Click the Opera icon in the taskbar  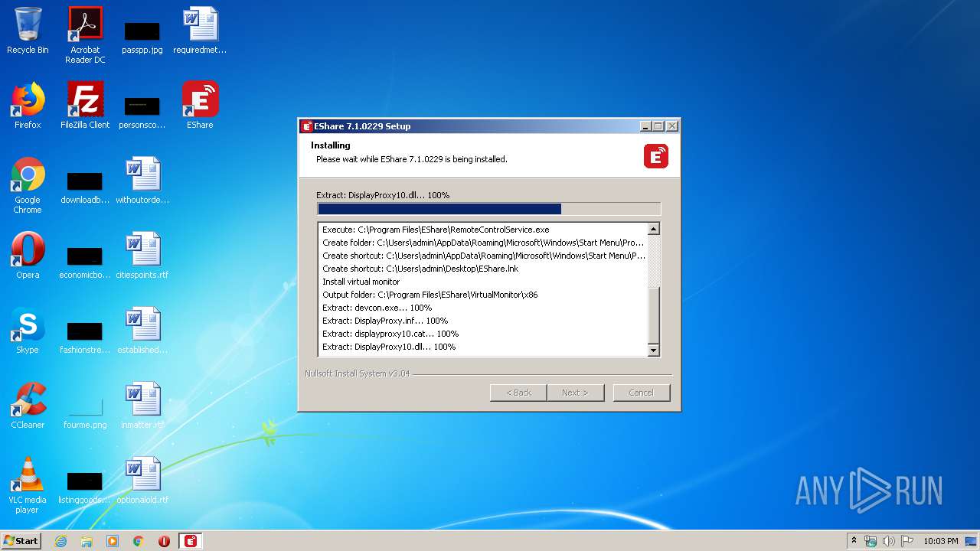(164, 541)
